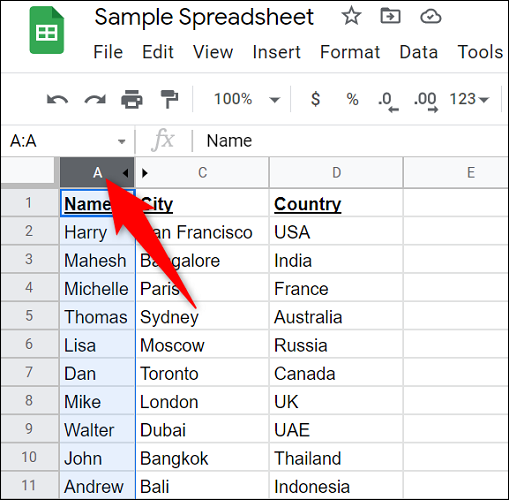Image resolution: width=509 pixels, height=500 pixels.
Task: Select the cell containing Thomas
Action: pos(97,316)
